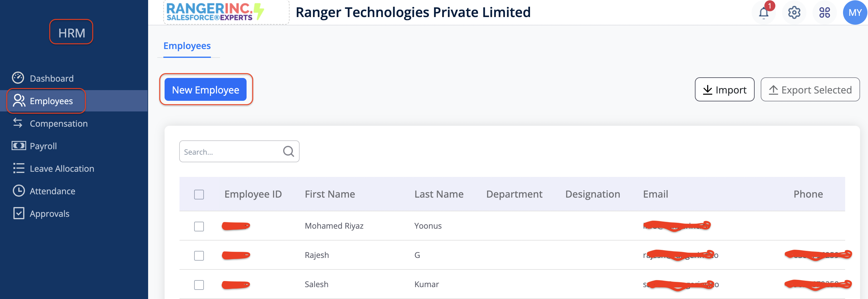
Task: Check the Mohamed Riyaz row checkbox
Action: [x=199, y=226]
